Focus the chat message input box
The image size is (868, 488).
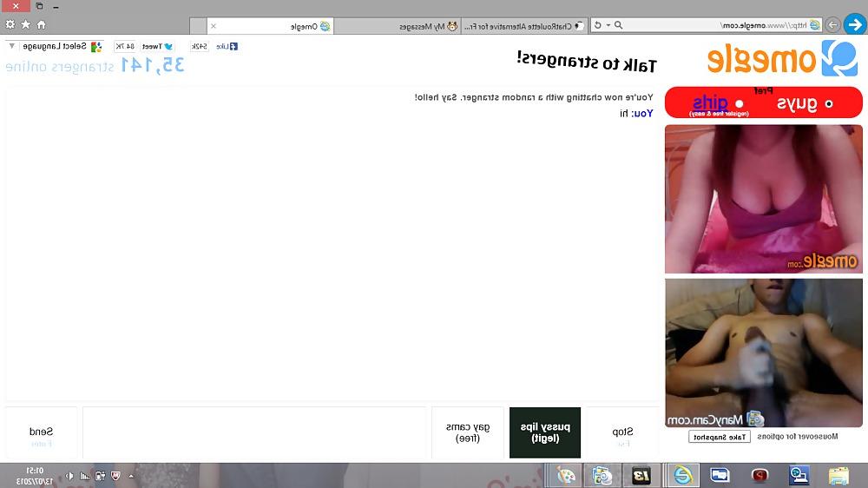[x=254, y=432]
